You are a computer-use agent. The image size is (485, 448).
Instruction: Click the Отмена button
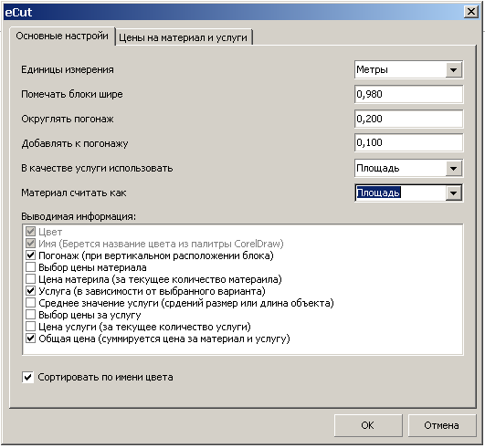click(441, 425)
